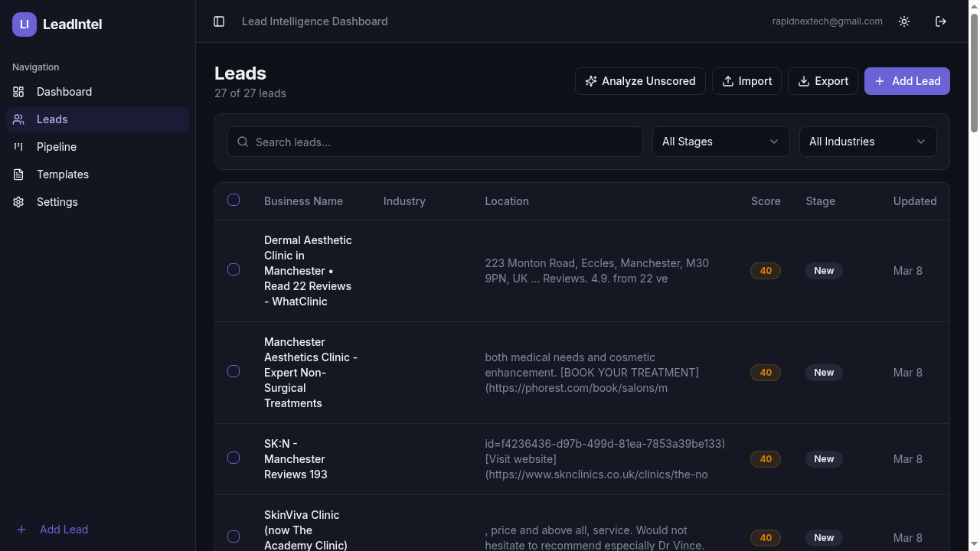
Task: Open the Pipeline page
Action: coord(97,147)
